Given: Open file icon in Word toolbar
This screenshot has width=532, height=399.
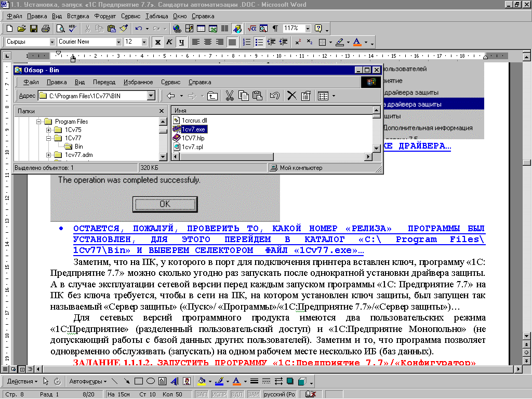Looking at the screenshot, I should [21, 29].
